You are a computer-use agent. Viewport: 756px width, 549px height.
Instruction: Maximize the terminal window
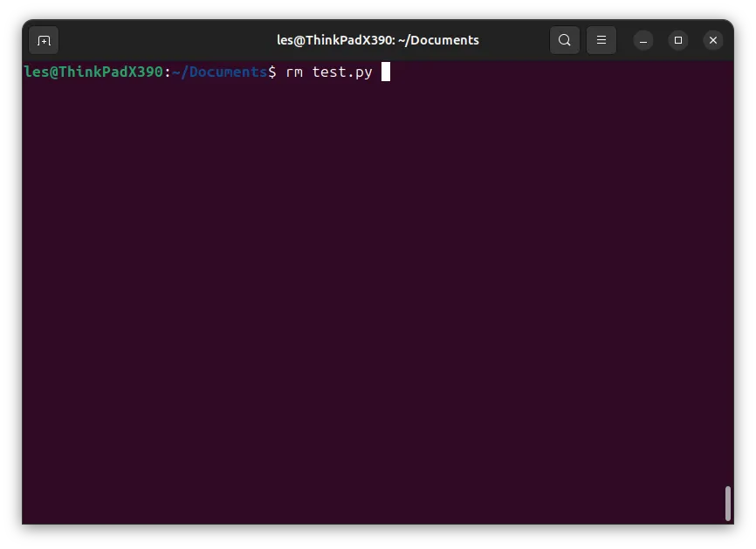678,40
